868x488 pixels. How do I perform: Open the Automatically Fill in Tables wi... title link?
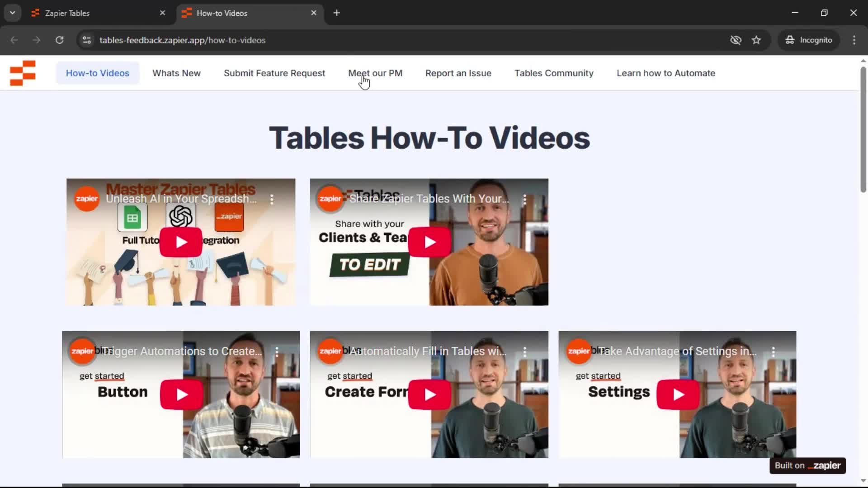coord(428,351)
